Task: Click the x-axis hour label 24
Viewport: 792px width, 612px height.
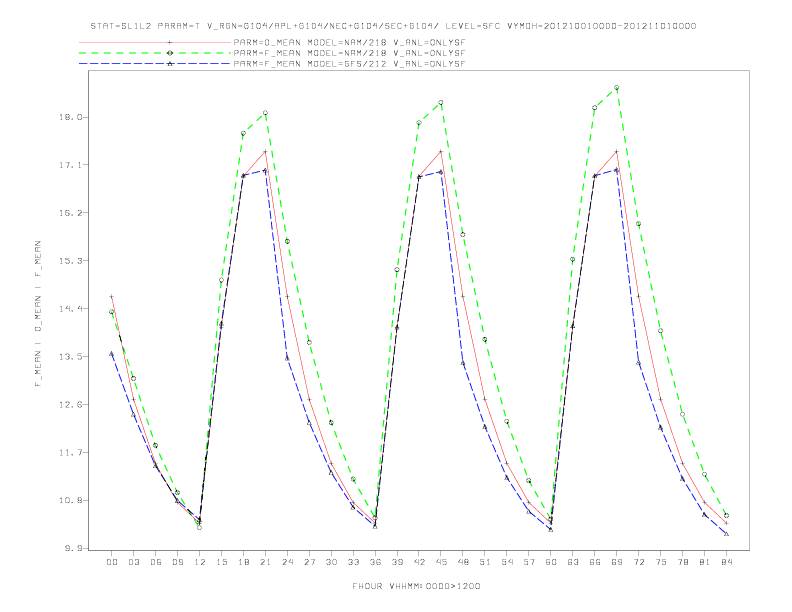Action: click(x=287, y=562)
